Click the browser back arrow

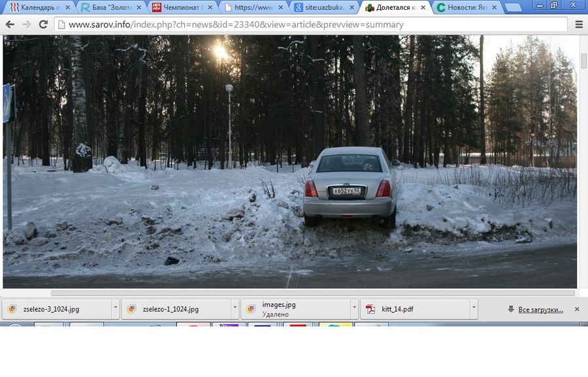pyautogui.click(x=10, y=25)
